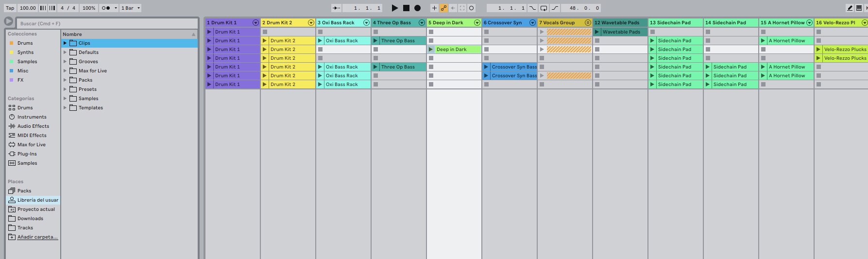The image size is (868, 259).
Task: Click the Phase Nudge Up icon
Action: (52, 8)
